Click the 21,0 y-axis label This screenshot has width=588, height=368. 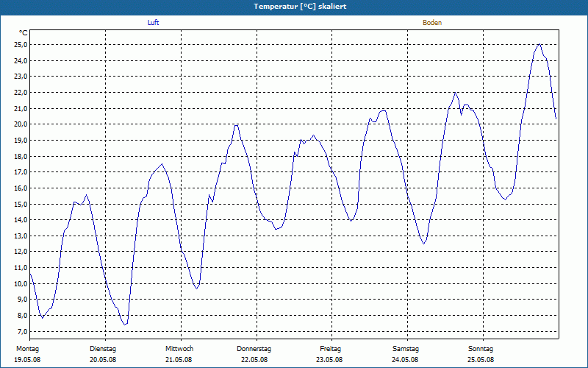[x=21, y=108]
